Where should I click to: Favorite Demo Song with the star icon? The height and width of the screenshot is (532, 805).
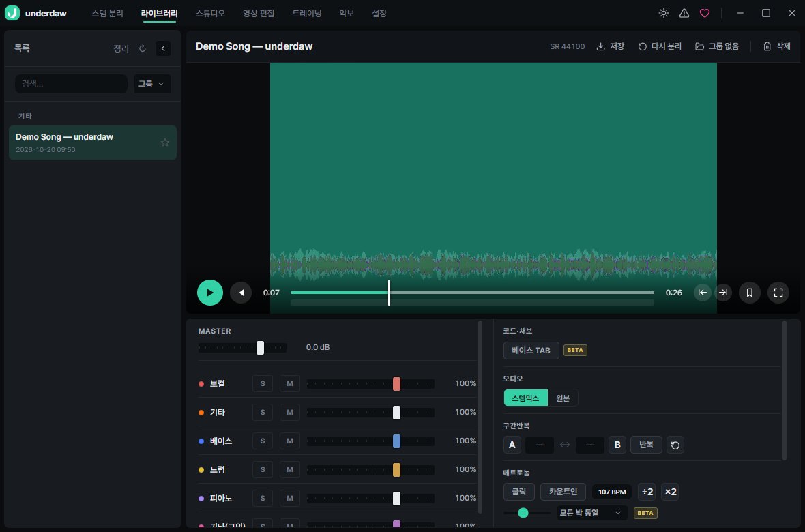(165, 143)
